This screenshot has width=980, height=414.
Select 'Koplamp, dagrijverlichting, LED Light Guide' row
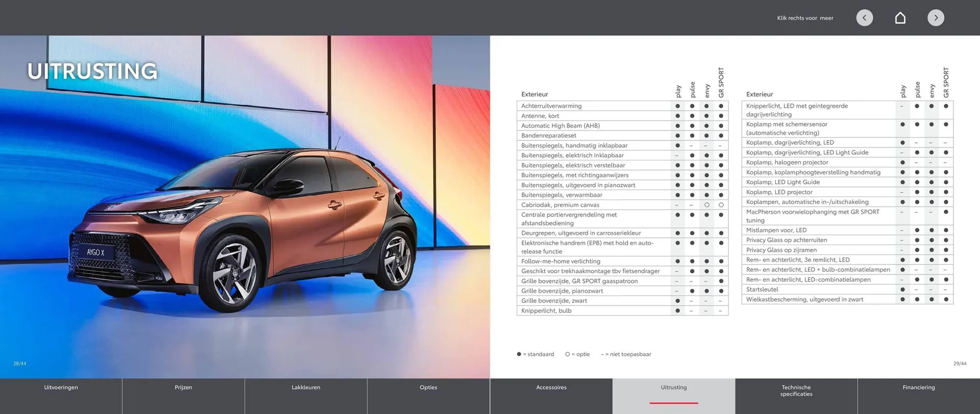pos(848,153)
